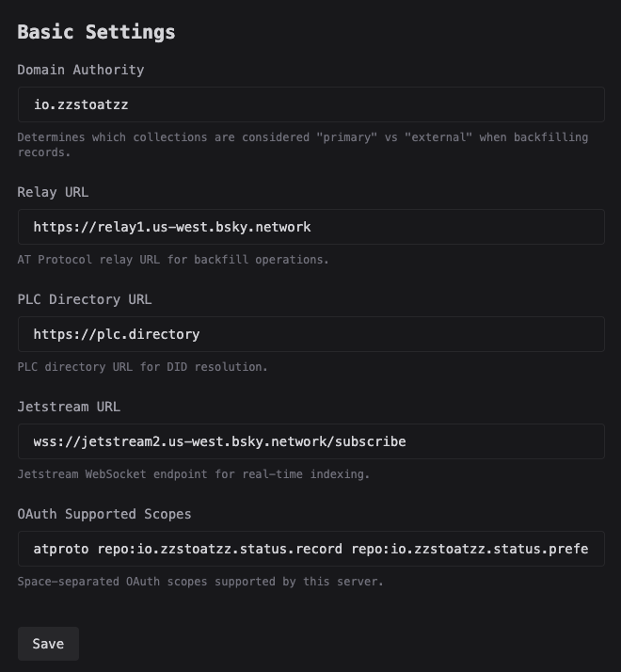Click the Save button
The height and width of the screenshot is (672, 621).
[x=48, y=644]
